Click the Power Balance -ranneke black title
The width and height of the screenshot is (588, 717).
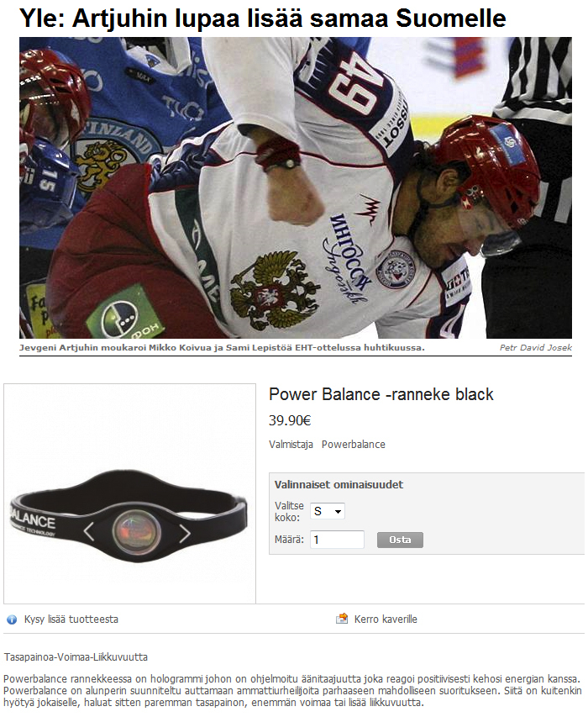tap(381, 394)
